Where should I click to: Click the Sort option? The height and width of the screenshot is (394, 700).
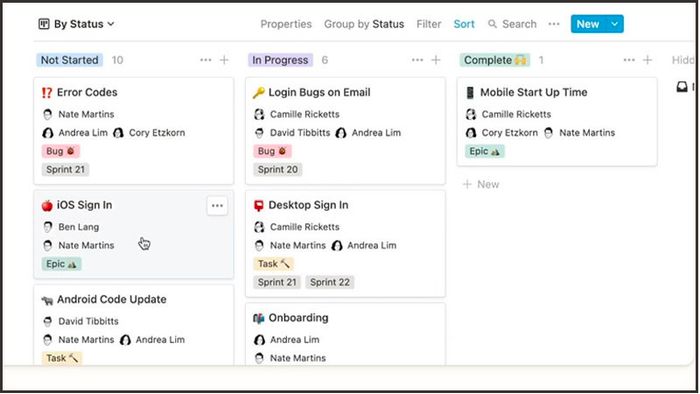coord(464,24)
